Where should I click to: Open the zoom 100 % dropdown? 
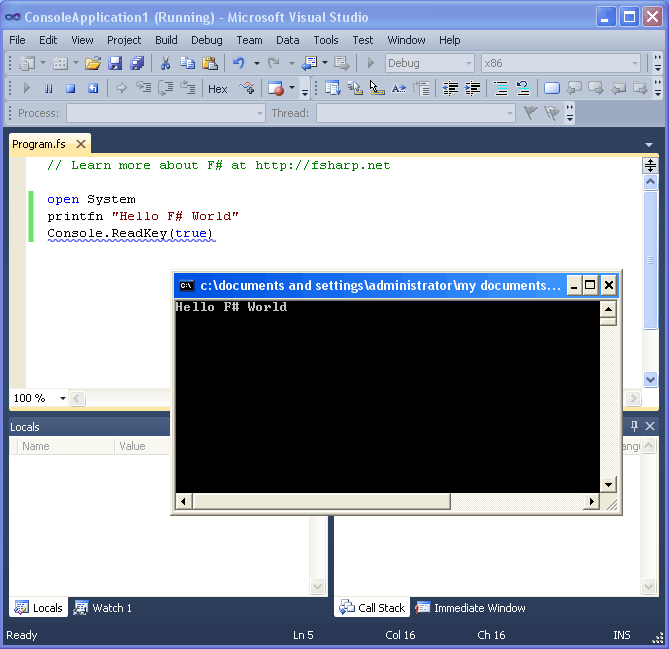[63, 398]
